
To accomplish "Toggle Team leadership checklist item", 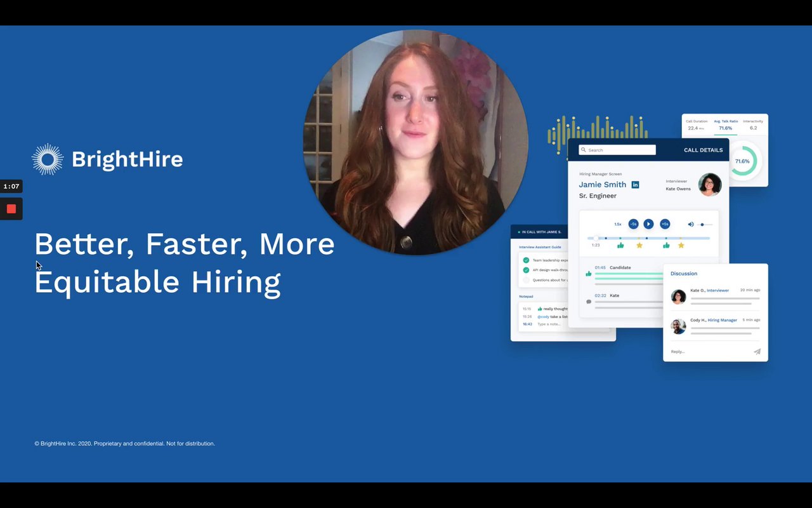I will (526, 260).
